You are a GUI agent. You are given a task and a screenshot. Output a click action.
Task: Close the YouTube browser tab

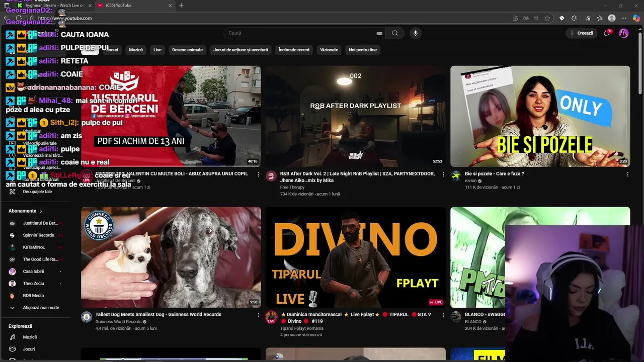(x=170, y=6)
